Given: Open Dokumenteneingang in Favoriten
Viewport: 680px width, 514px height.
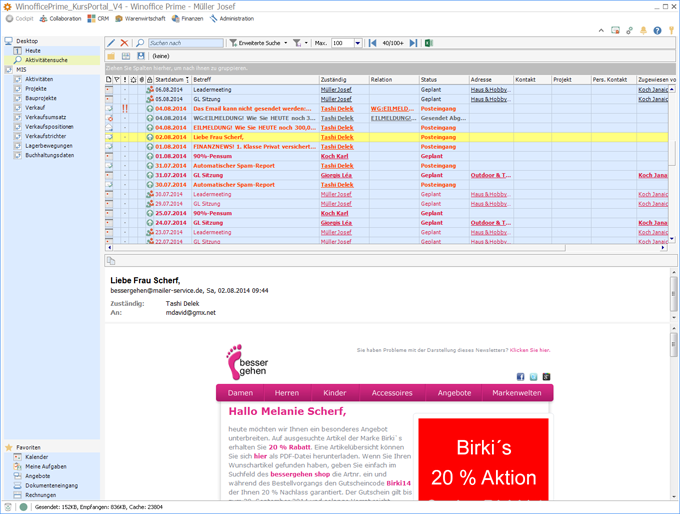Looking at the screenshot, I should 51,486.
